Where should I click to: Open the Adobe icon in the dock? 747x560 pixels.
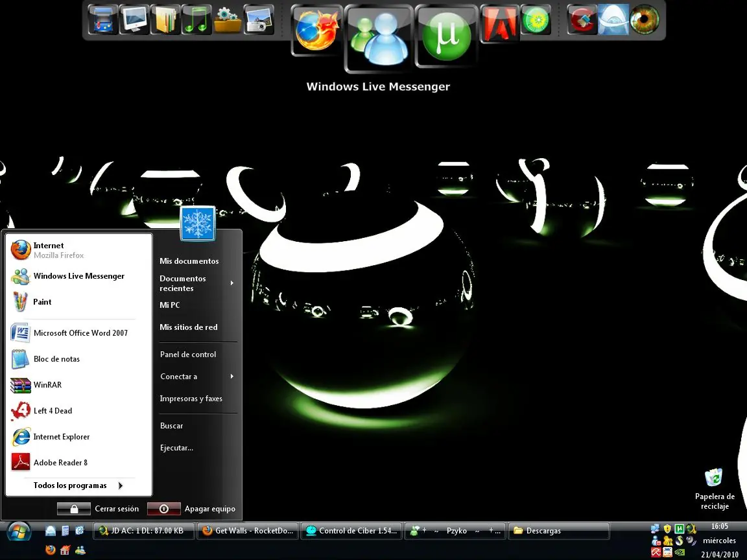499,23
